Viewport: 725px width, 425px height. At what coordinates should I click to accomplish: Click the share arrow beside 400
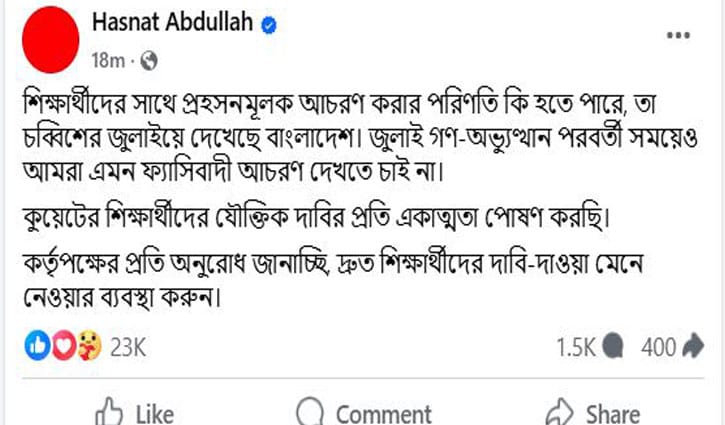(692, 347)
